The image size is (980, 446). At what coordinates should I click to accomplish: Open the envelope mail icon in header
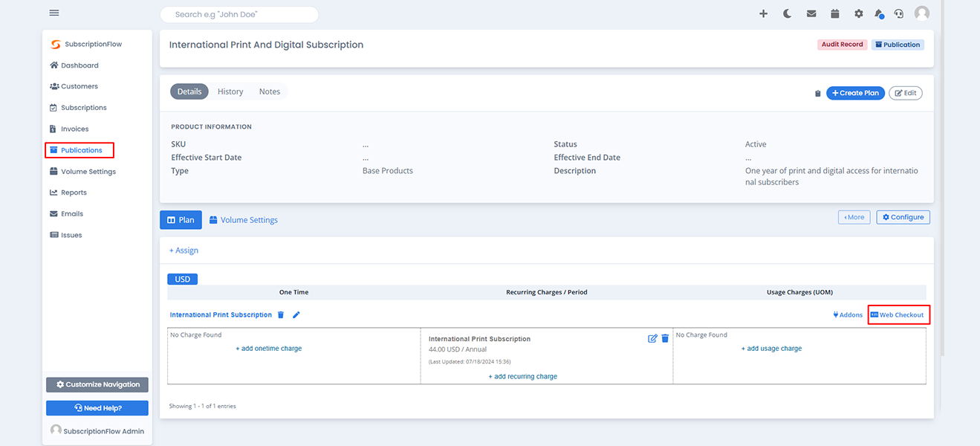(x=811, y=13)
